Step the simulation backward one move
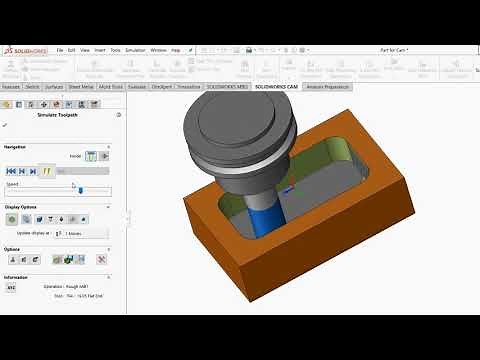The height and width of the screenshot is (360, 480). pos(22,171)
